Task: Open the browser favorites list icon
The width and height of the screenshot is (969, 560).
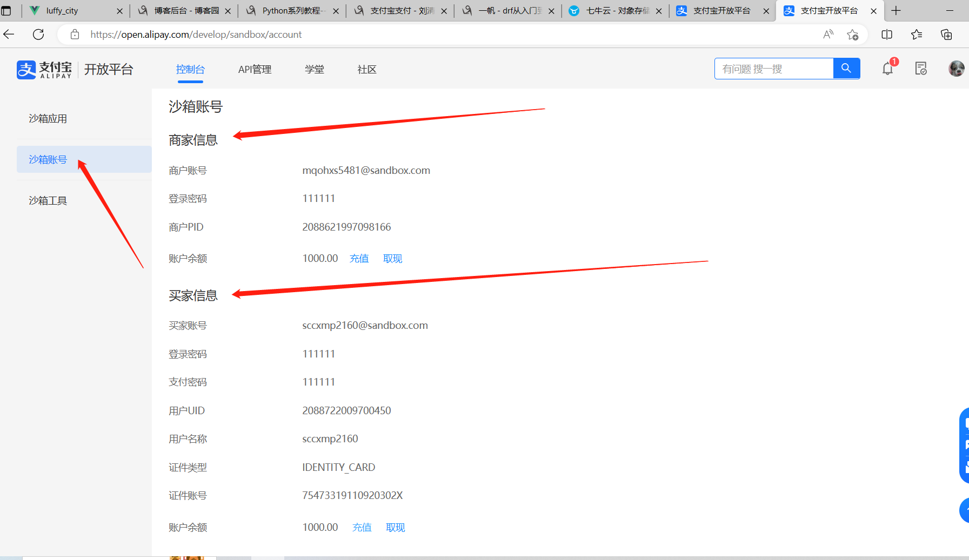Action: [x=917, y=35]
